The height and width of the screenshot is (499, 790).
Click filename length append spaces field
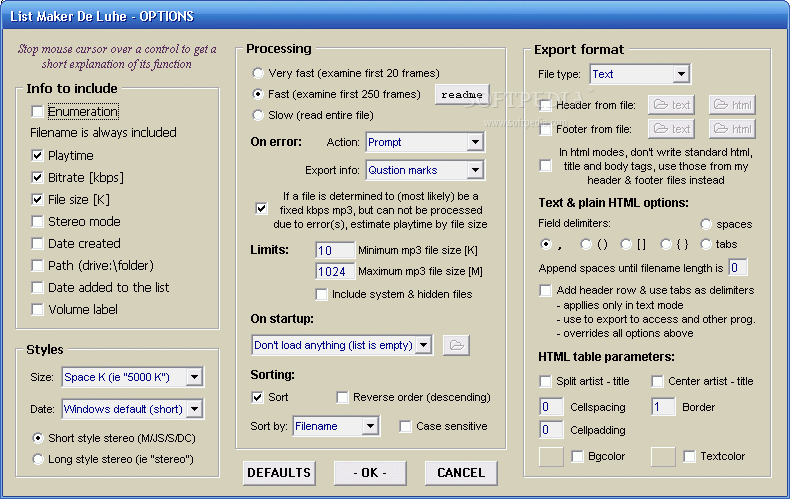click(x=738, y=268)
